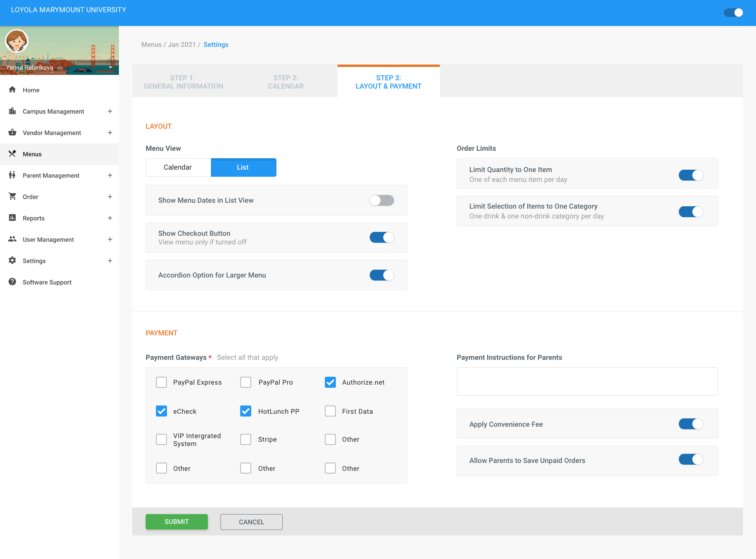Go to Step 1: General Information tab

point(183,82)
